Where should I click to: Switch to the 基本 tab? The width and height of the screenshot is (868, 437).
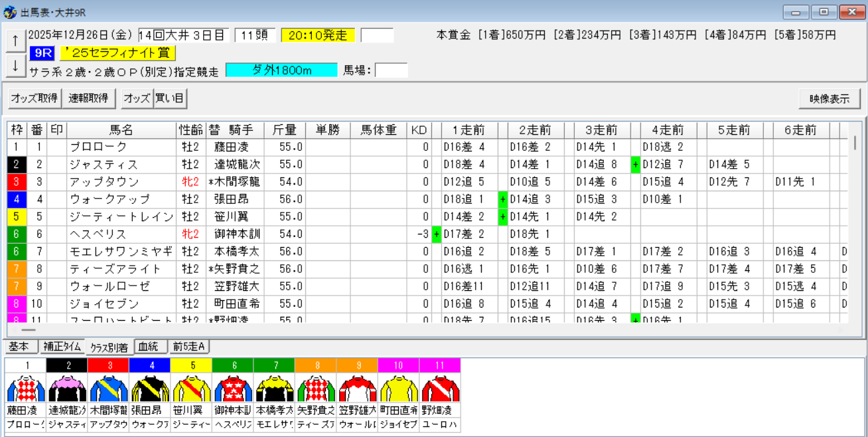tap(19, 346)
